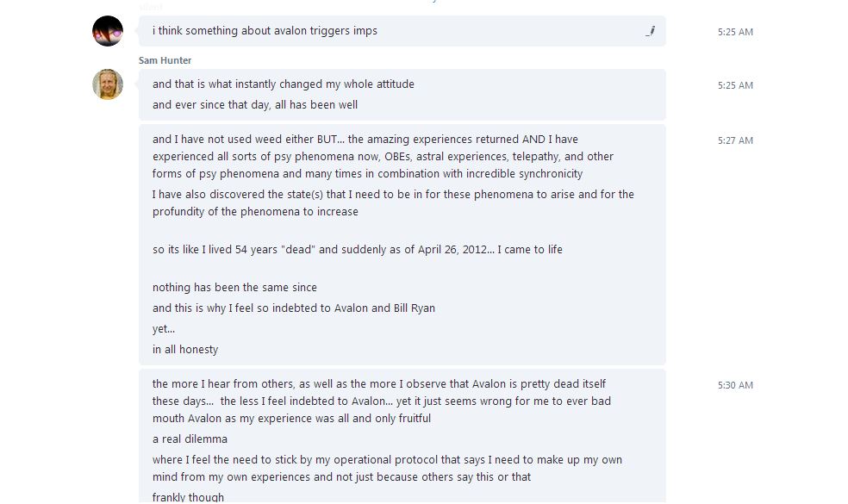Click the 'all has been well' message line
This screenshot has height=504, width=848.
tap(255, 105)
